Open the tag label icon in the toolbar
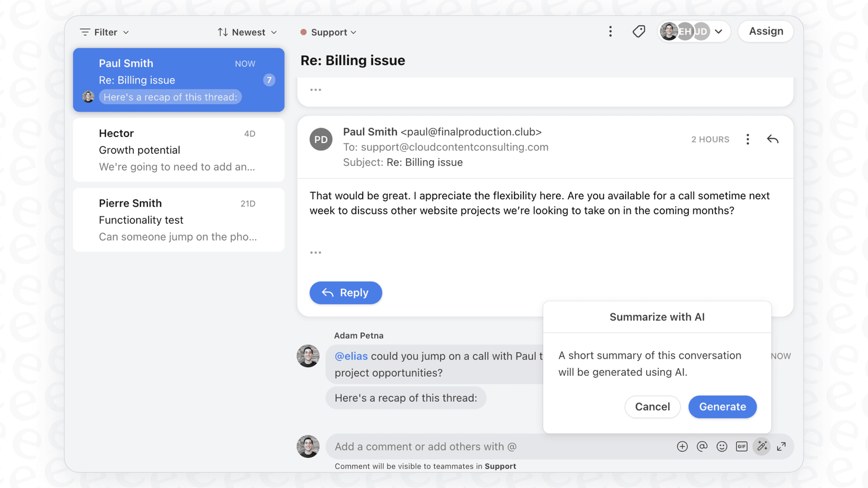Viewport: 868px width, 488px height. click(639, 31)
